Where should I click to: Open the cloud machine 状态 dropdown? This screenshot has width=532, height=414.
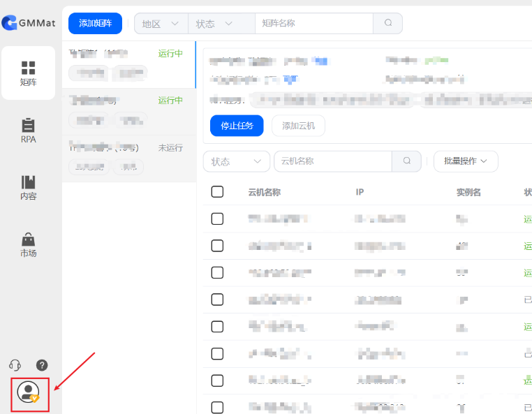(x=237, y=161)
